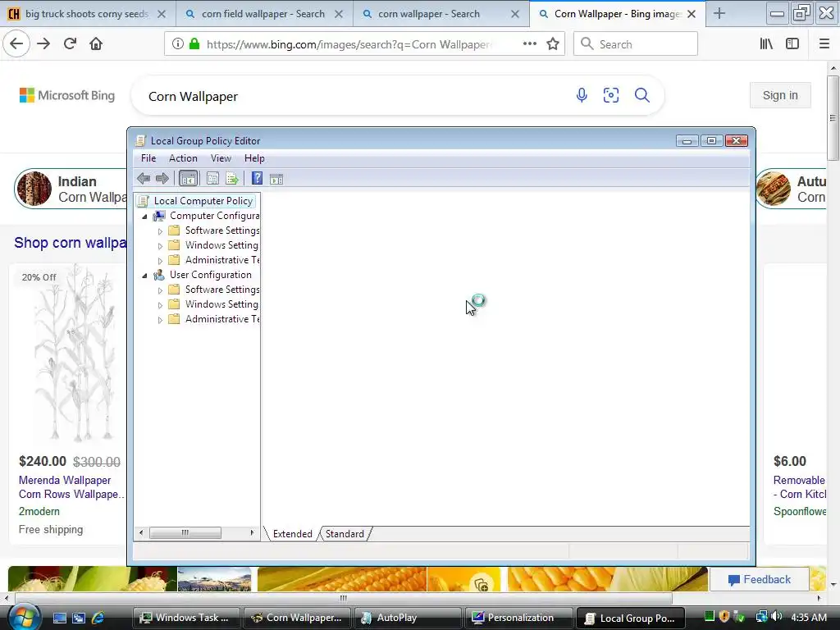
Task: Select Computer Configuration tree item
Action: 214,216
